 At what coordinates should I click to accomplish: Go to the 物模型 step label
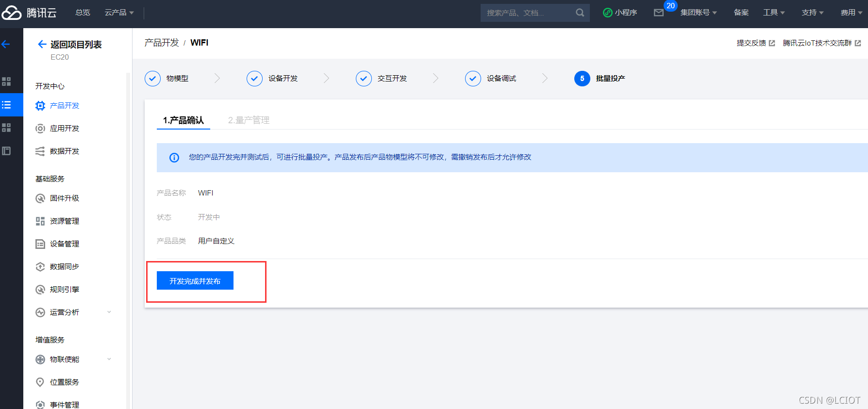(x=177, y=79)
